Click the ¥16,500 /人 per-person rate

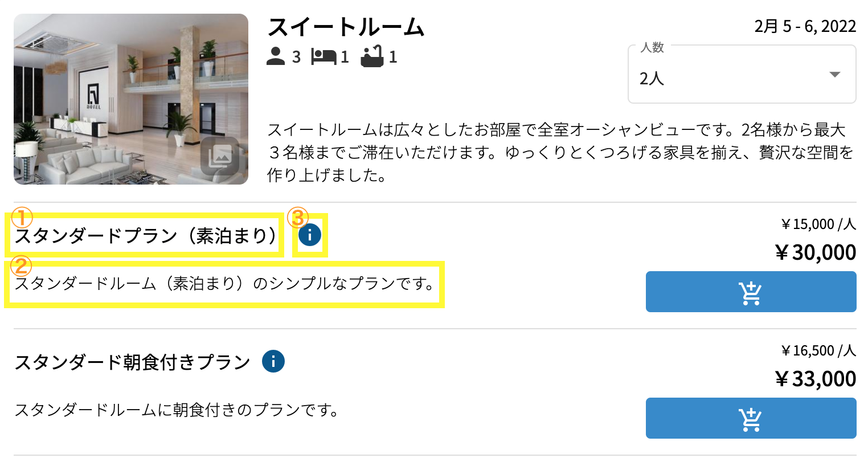click(x=818, y=351)
